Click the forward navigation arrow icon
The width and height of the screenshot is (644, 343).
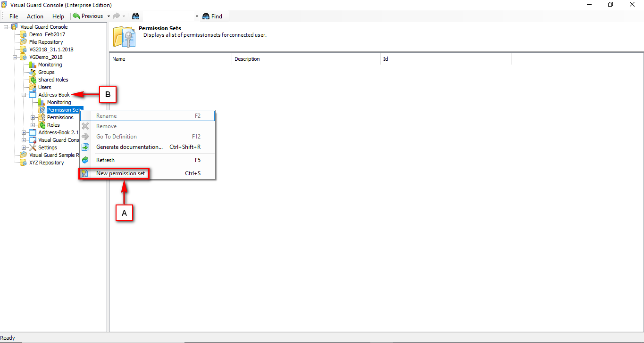point(116,16)
